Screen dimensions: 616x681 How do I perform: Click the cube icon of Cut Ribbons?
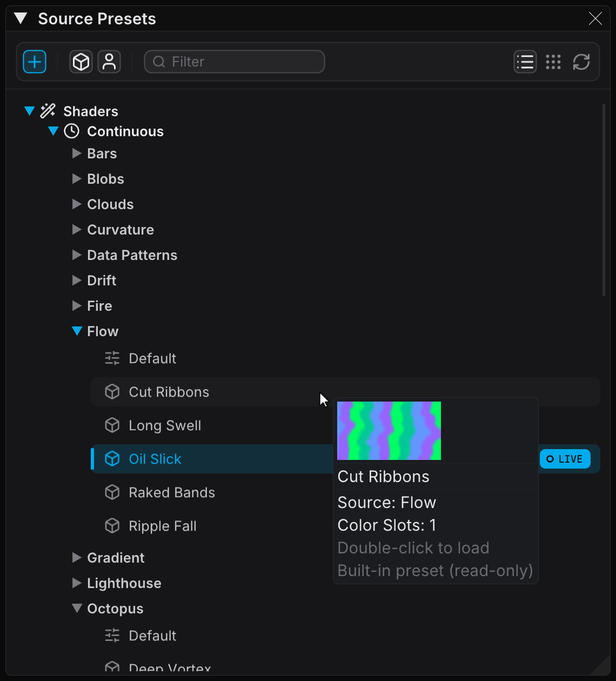click(x=112, y=392)
